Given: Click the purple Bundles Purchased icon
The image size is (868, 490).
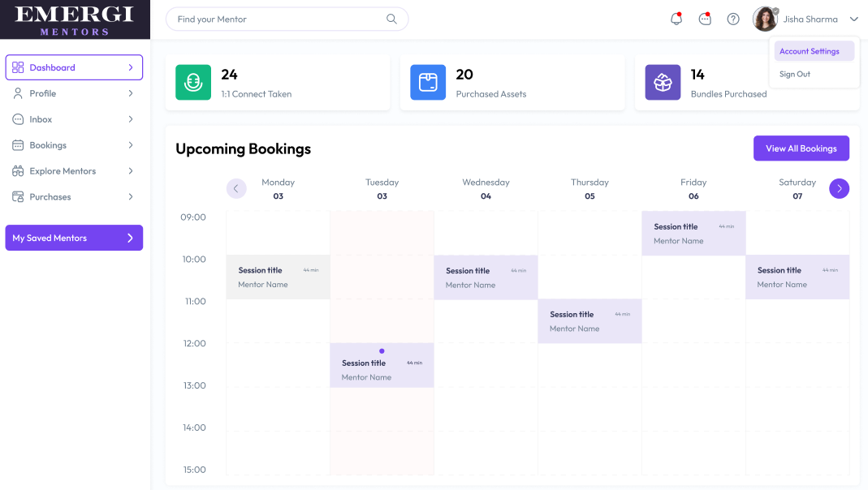Looking at the screenshot, I should 663,82.
